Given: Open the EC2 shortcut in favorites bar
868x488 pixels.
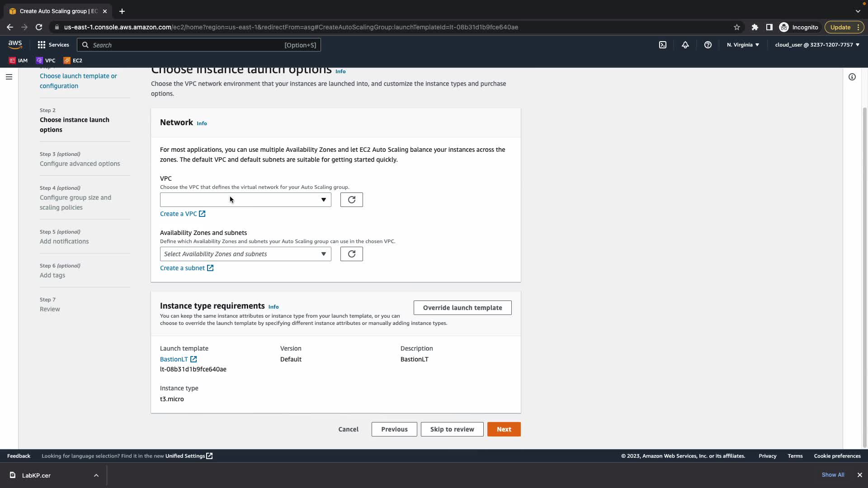Looking at the screenshot, I should click(x=73, y=60).
